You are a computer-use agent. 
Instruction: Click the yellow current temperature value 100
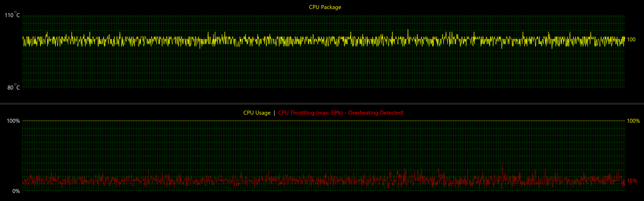coord(631,39)
